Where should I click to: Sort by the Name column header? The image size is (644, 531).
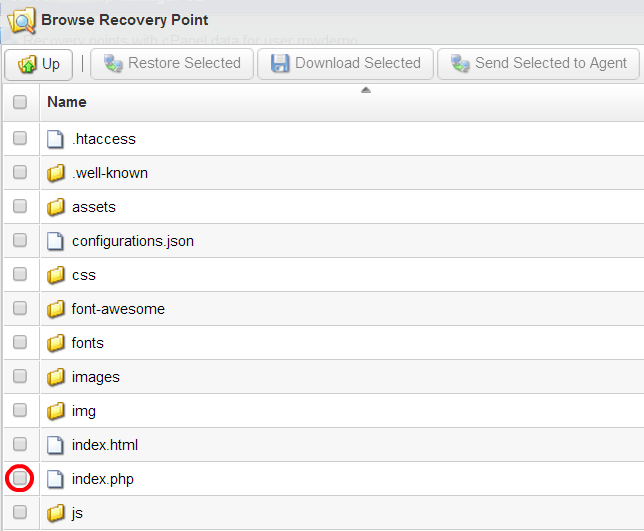(x=67, y=102)
